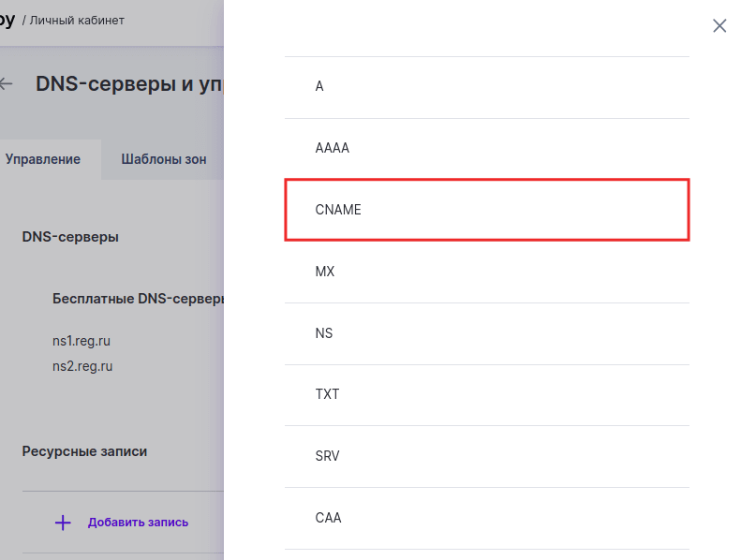Pick the TXT record type
The height and width of the screenshot is (560, 741).
[487, 395]
